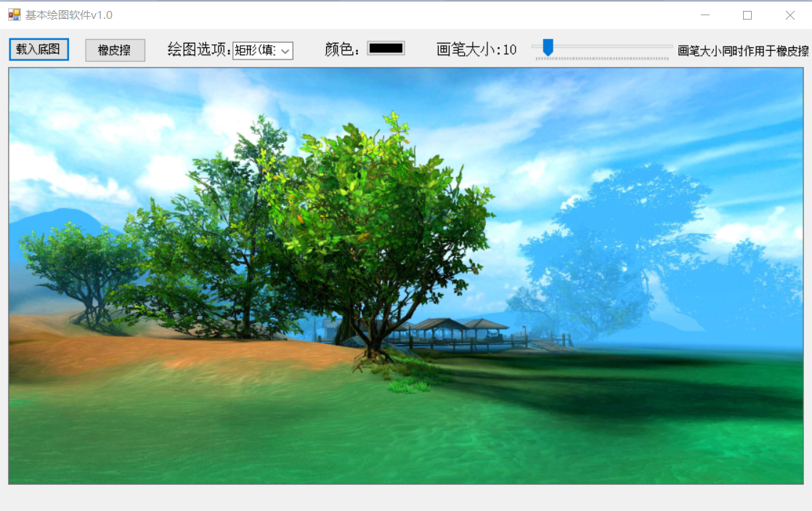Activate the 橡皮擦 eraser tool
This screenshot has height=511, width=812.
pyautogui.click(x=115, y=49)
